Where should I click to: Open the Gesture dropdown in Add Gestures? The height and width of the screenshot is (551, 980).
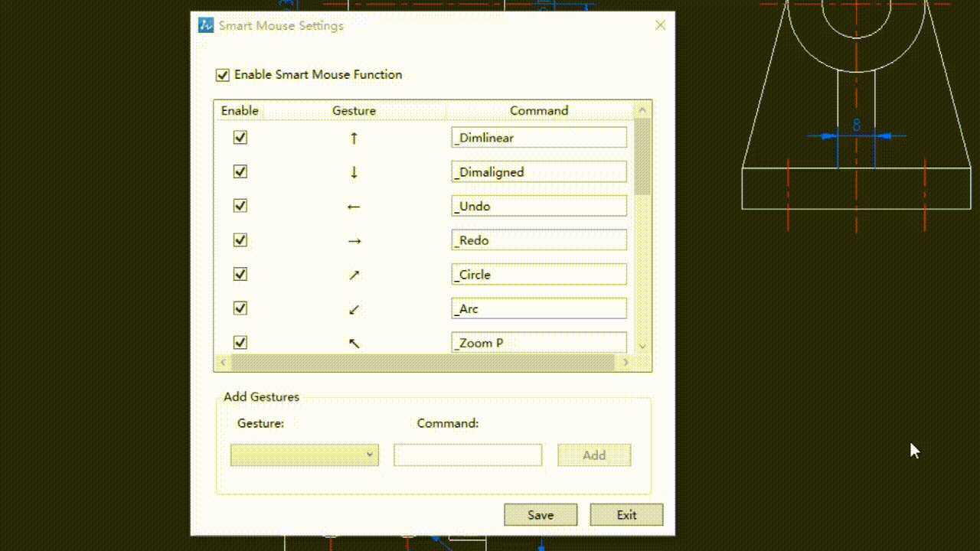coord(304,455)
